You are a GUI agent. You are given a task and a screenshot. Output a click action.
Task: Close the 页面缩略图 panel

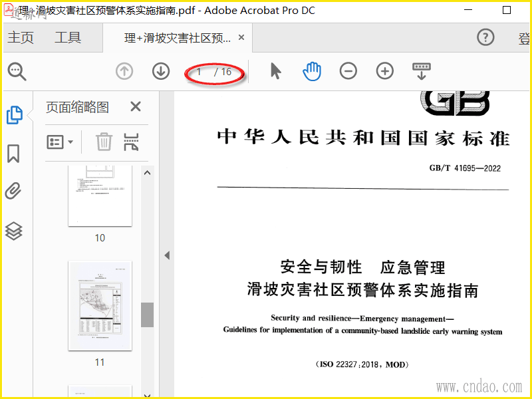tap(136, 107)
